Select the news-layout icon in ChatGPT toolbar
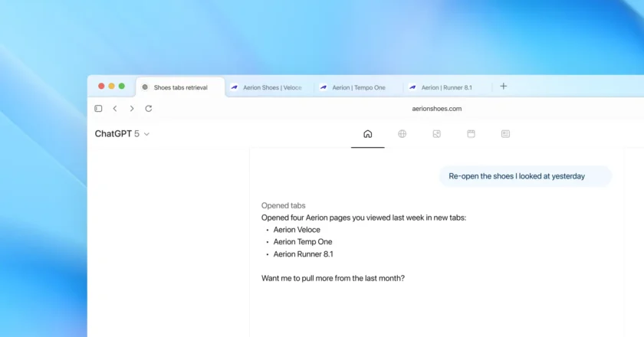Viewport: 644px width, 337px height. click(505, 134)
